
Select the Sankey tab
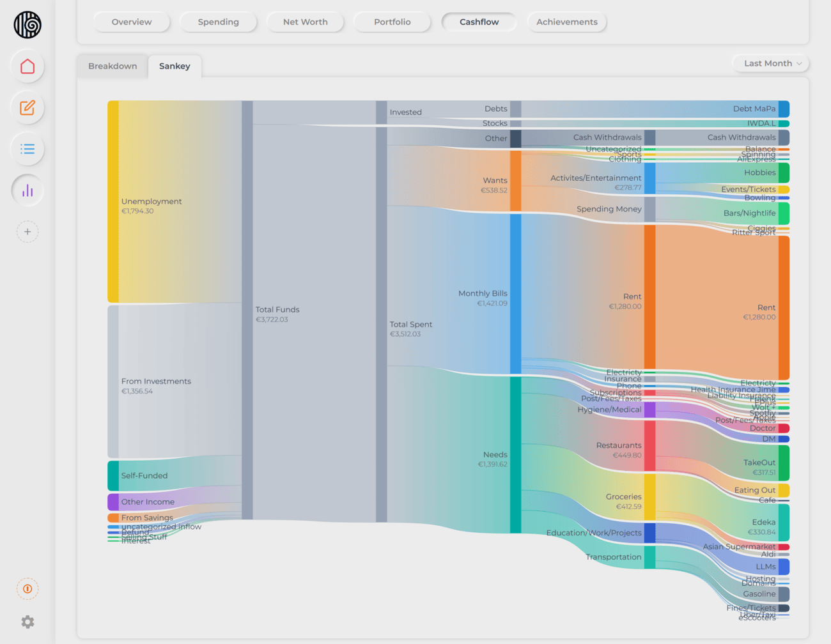click(175, 66)
